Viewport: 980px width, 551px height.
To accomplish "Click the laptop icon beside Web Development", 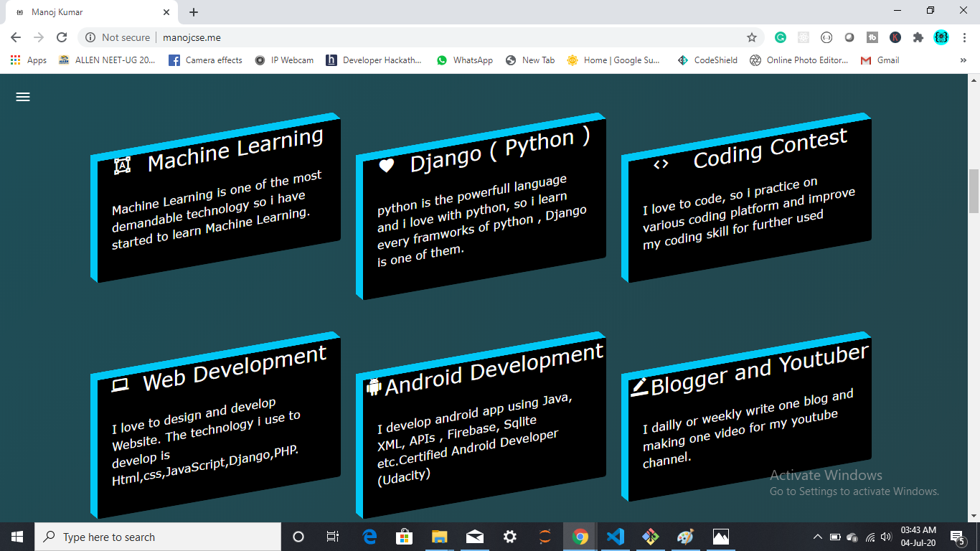I will pyautogui.click(x=120, y=385).
